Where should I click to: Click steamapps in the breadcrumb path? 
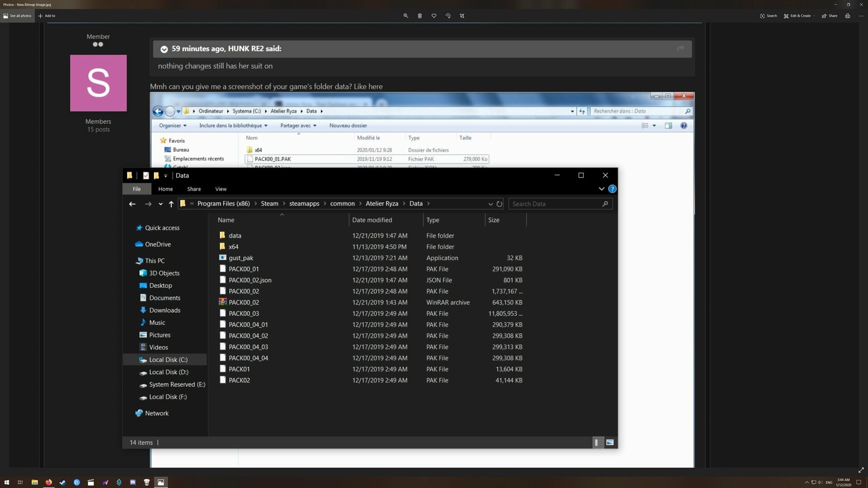click(x=304, y=204)
